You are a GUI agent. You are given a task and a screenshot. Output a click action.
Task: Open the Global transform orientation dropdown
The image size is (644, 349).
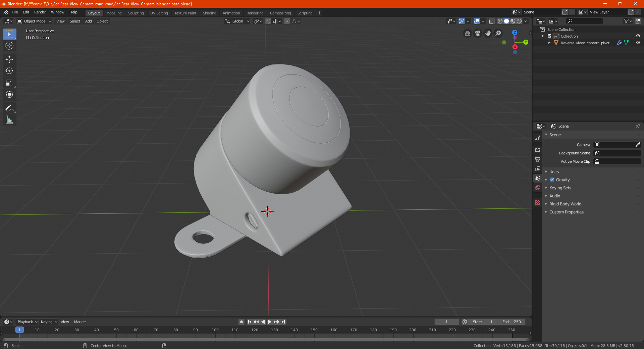(x=237, y=21)
